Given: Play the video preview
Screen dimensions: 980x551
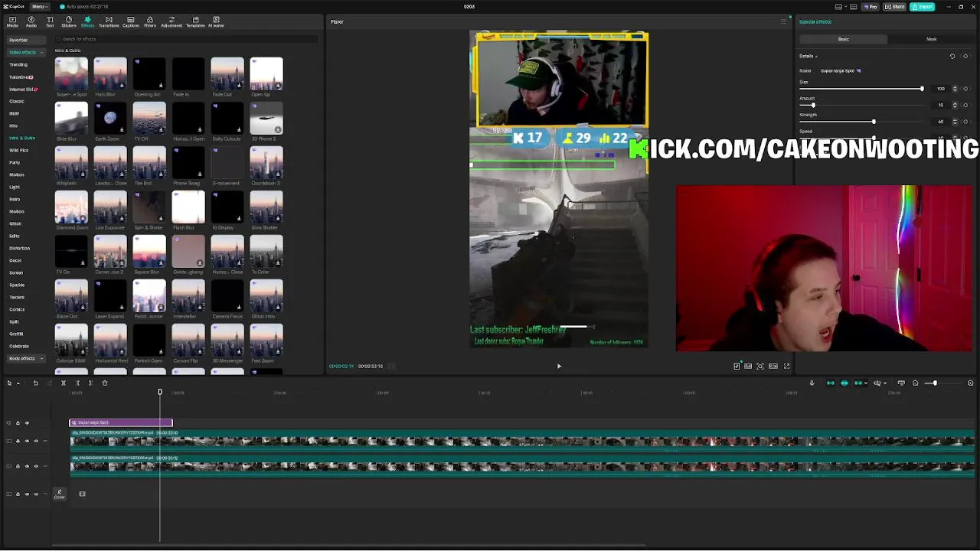Looking at the screenshot, I should (559, 366).
